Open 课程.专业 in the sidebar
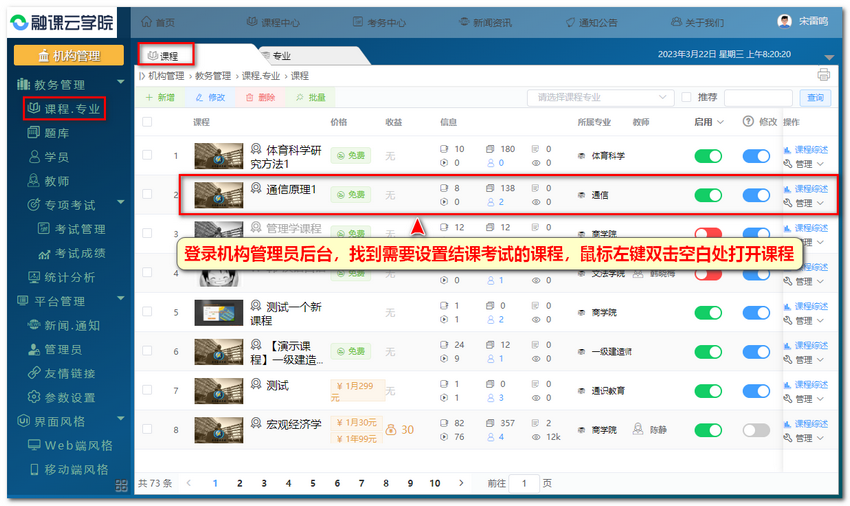 click(64, 108)
